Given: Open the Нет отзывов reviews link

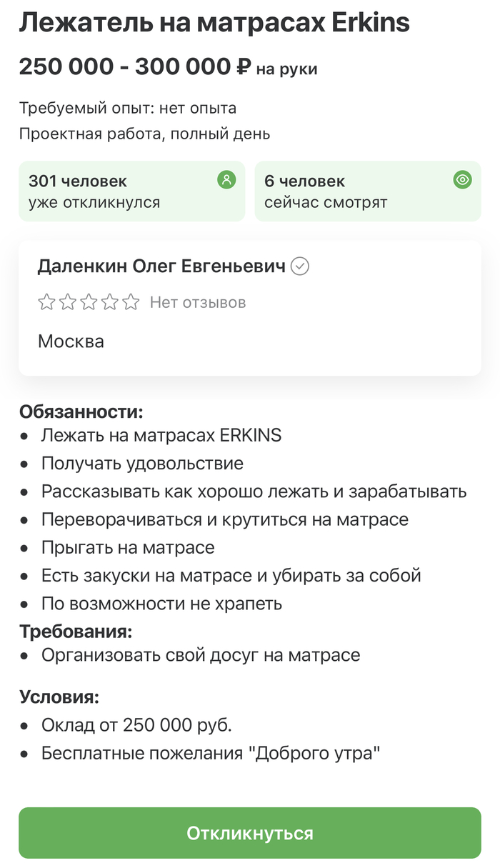Looking at the screenshot, I should point(198,303).
